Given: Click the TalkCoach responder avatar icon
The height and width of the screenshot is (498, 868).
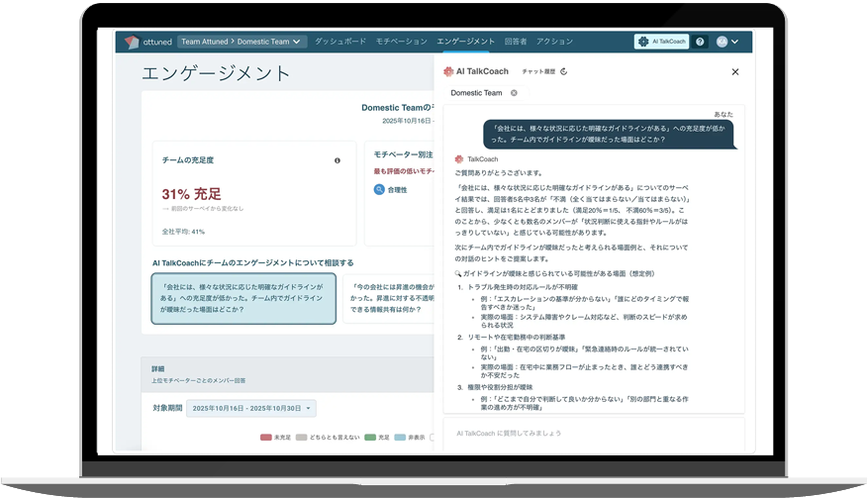Looking at the screenshot, I should [x=459, y=159].
